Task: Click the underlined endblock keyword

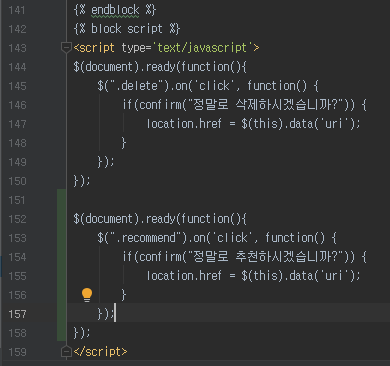Action: pos(115,10)
